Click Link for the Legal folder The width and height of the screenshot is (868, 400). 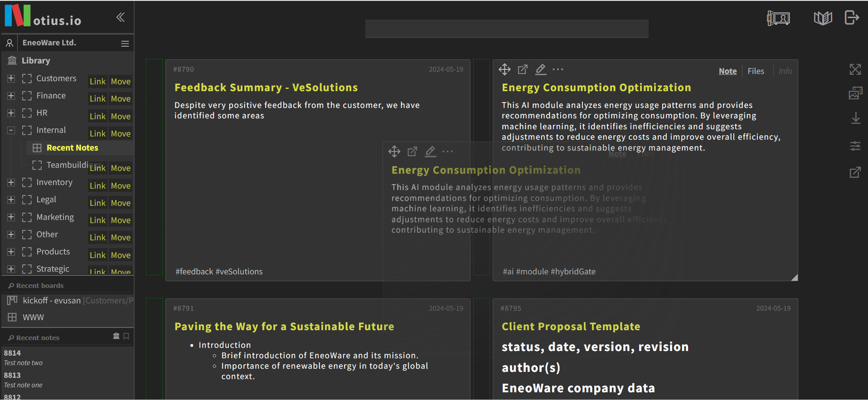(x=97, y=203)
